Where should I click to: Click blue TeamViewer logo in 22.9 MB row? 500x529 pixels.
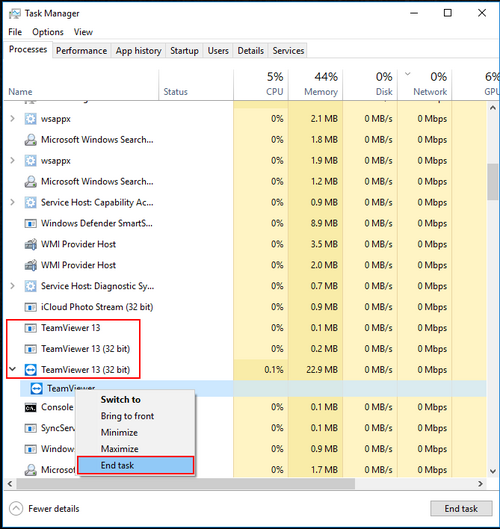[30, 370]
